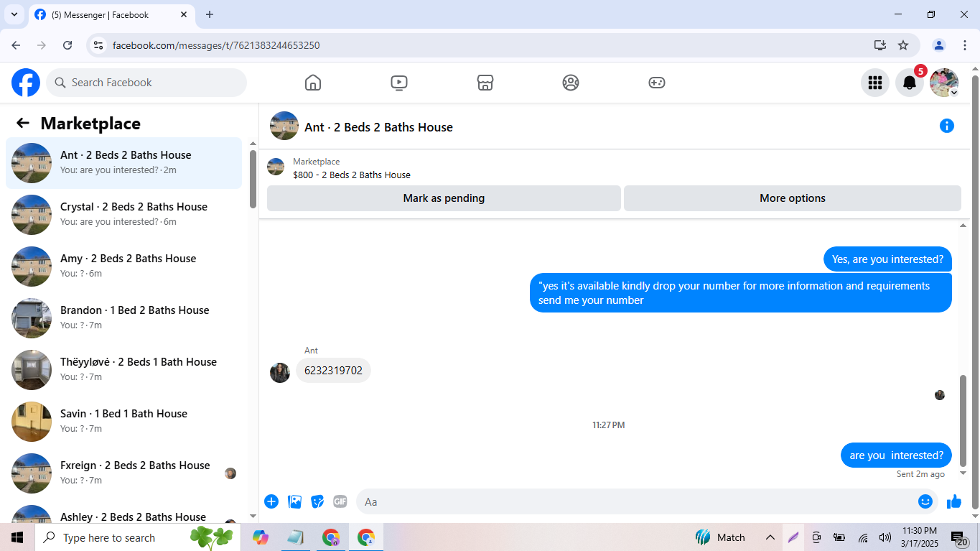The image size is (980, 551).
Task: Open the Windows Start menu
Action: click(17, 537)
